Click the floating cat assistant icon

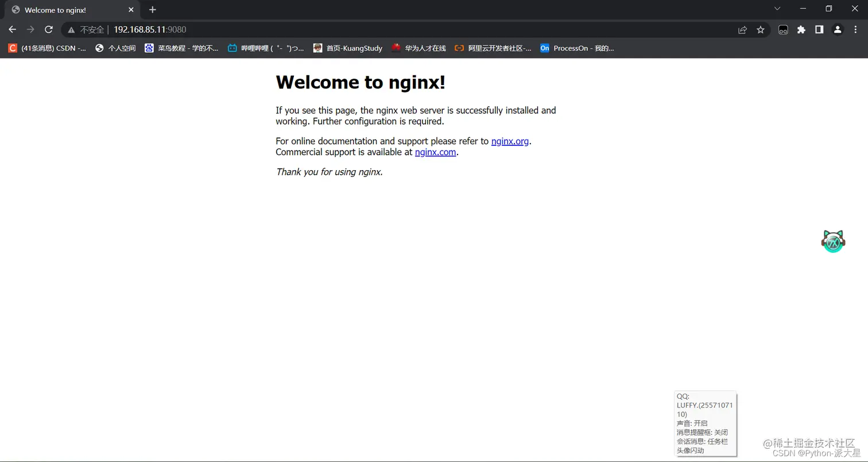pyautogui.click(x=833, y=241)
